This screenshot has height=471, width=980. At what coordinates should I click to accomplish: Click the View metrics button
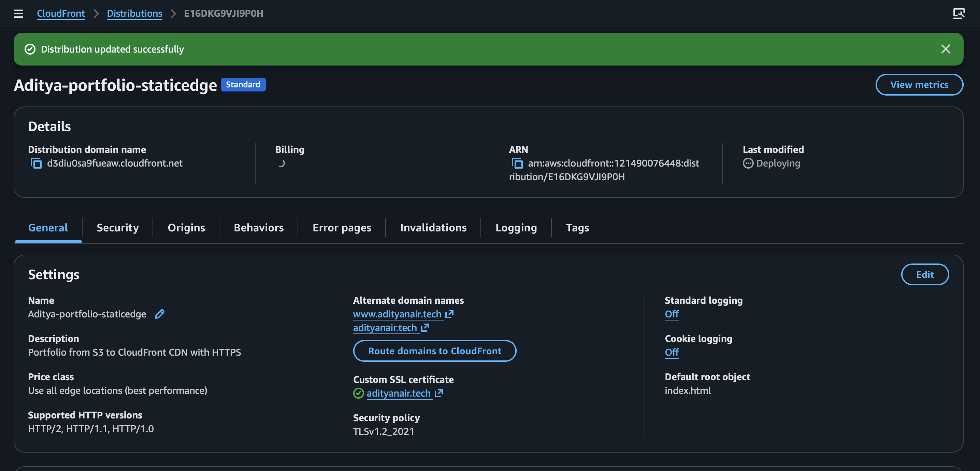(919, 85)
